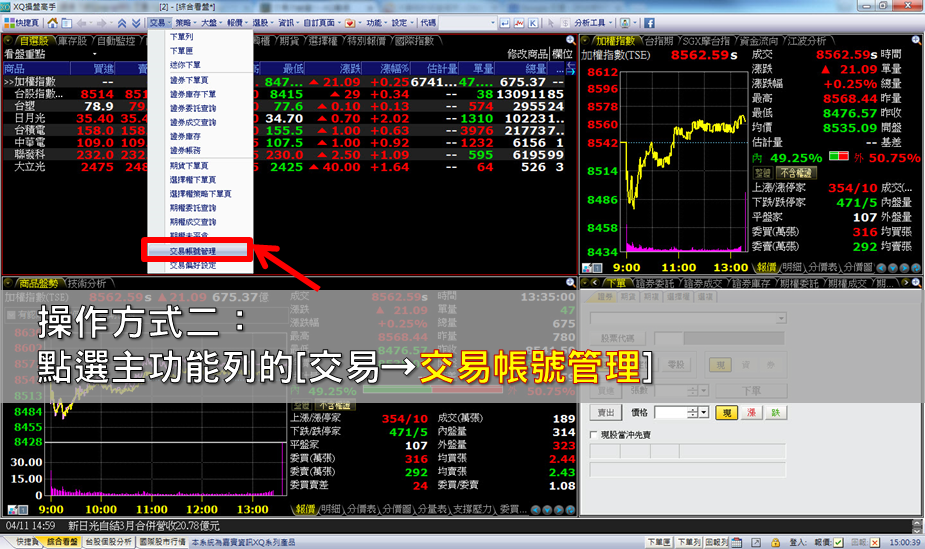Click the red-green 內外盤 ratio bar
The width and height of the screenshot is (925, 549).
(x=839, y=158)
